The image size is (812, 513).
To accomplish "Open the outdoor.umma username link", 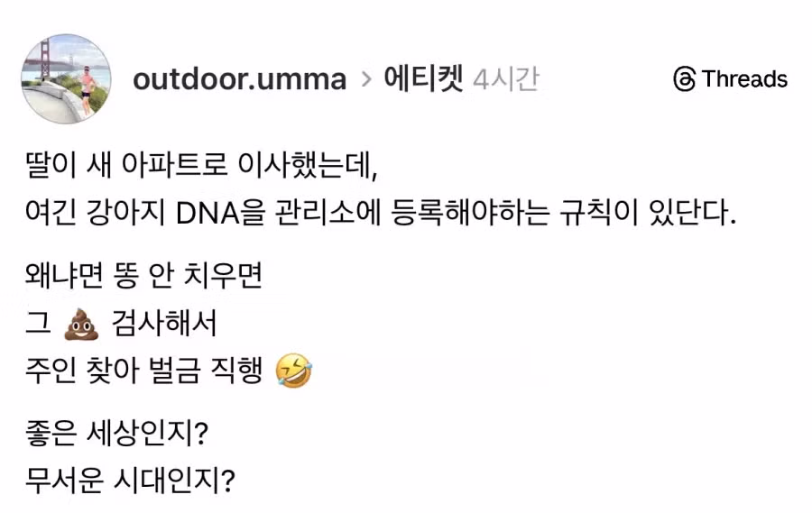I will 239,79.
